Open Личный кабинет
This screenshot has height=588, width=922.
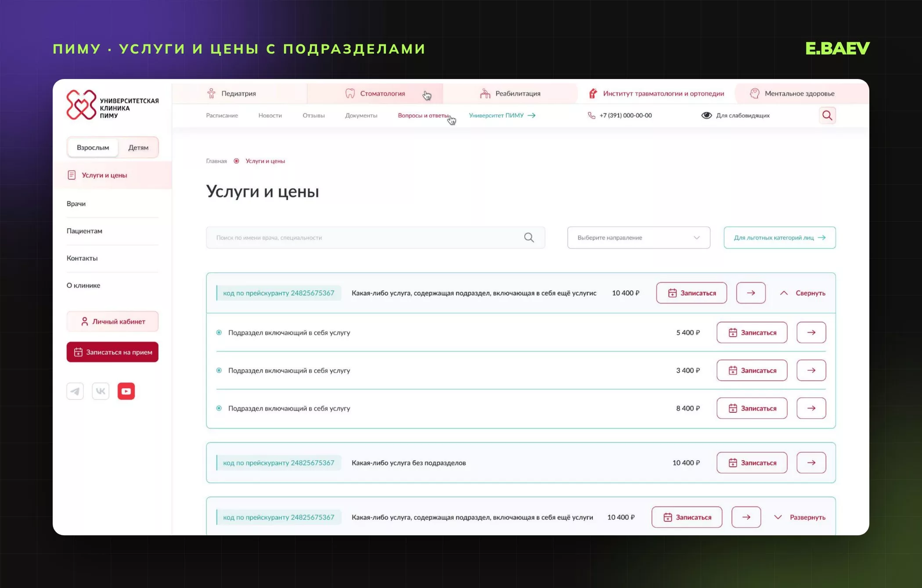112,321
